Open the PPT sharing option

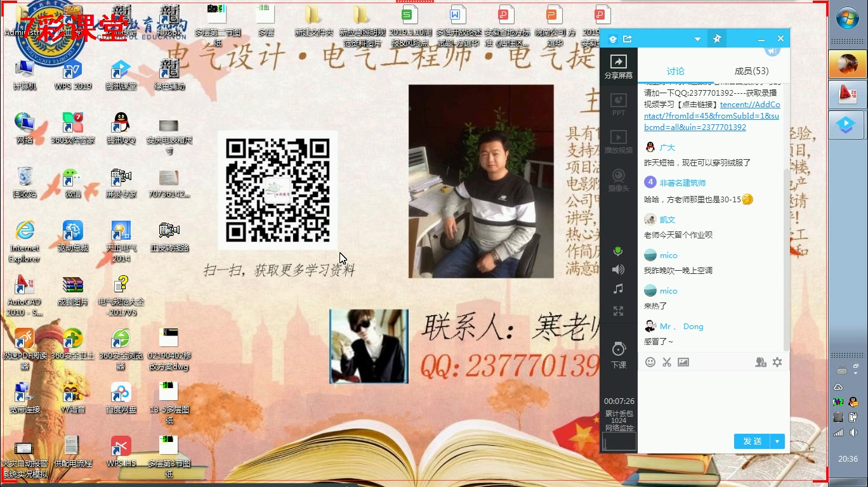tap(618, 105)
